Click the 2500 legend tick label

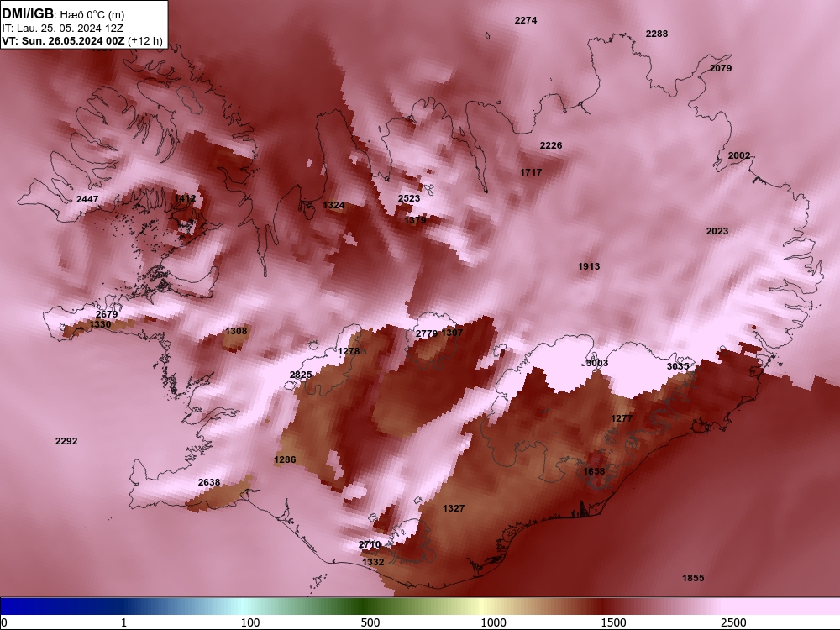point(733,622)
